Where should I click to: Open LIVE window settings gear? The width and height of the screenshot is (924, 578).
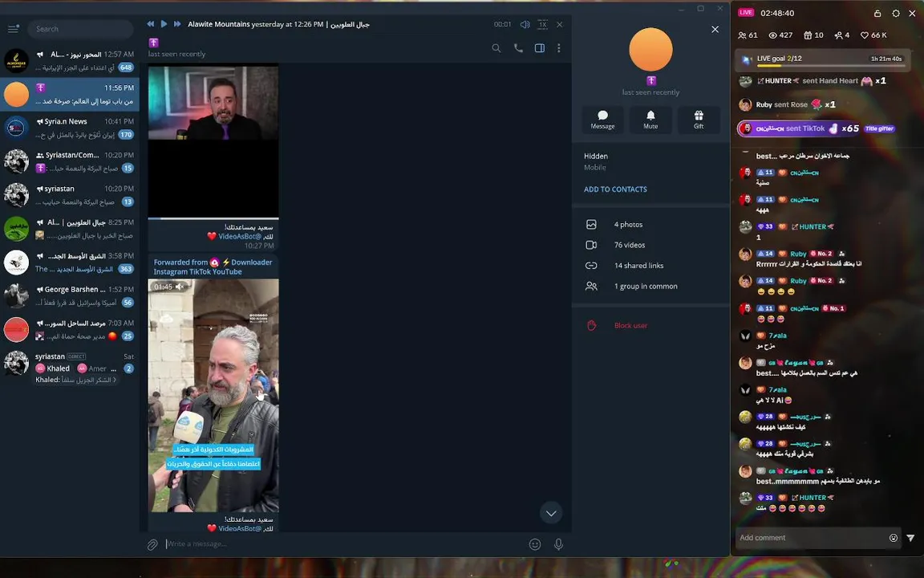896,13
